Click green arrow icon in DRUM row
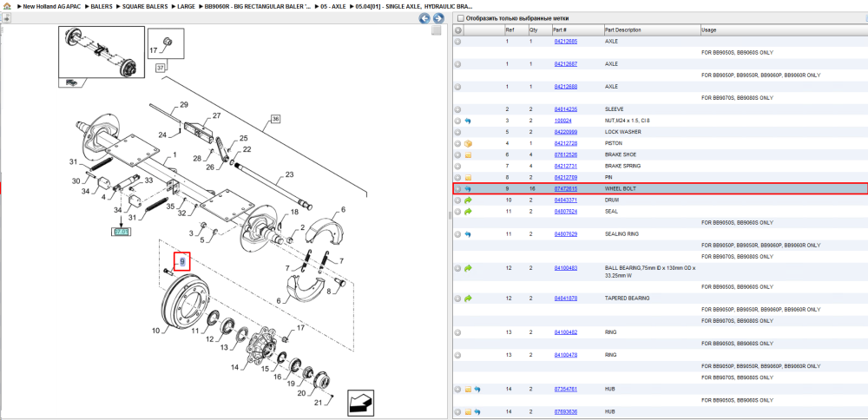 click(x=468, y=200)
